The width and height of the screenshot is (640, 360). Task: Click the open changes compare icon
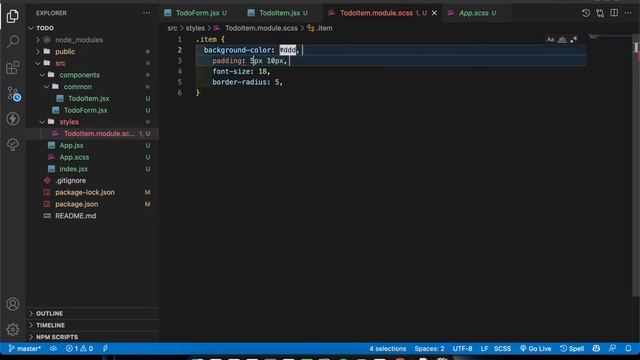(600, 13)
